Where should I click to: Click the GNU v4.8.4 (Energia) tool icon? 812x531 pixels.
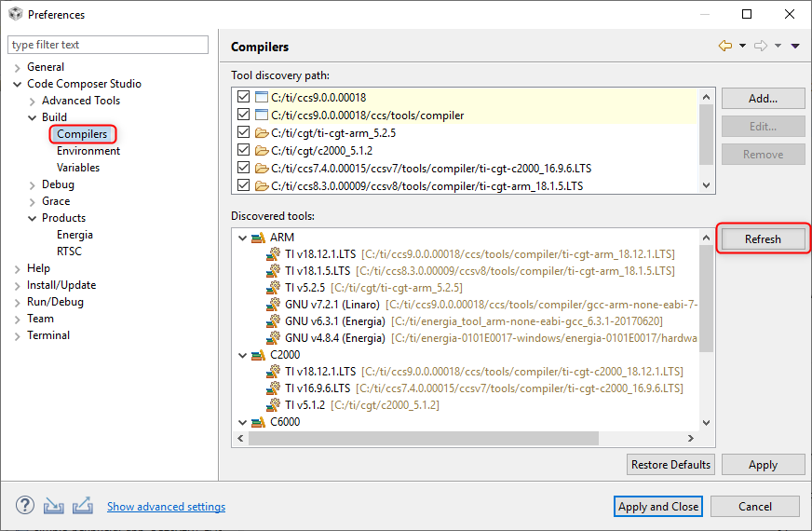274,338
